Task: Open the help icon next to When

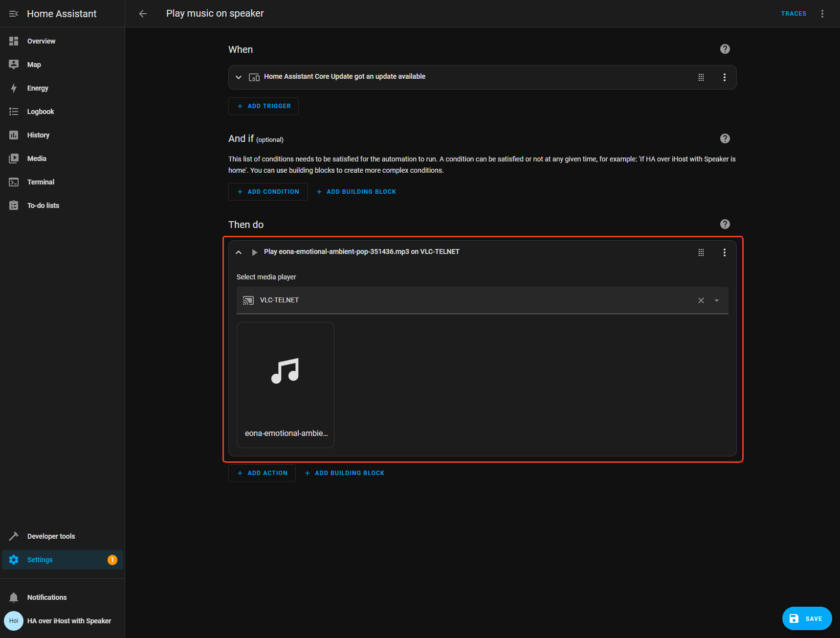Action: [725, 49]
